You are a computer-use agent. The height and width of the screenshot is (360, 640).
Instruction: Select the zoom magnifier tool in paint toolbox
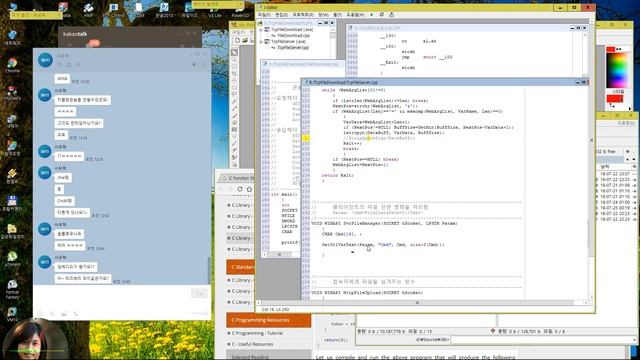pos(234,60)
